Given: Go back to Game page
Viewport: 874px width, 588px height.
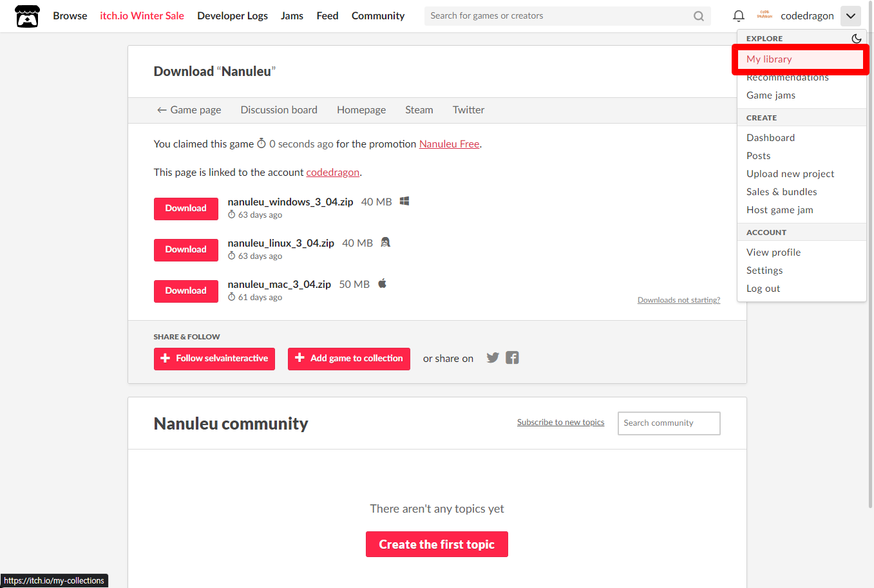Looking at the screenshot, I should click(x=189, y=110).
